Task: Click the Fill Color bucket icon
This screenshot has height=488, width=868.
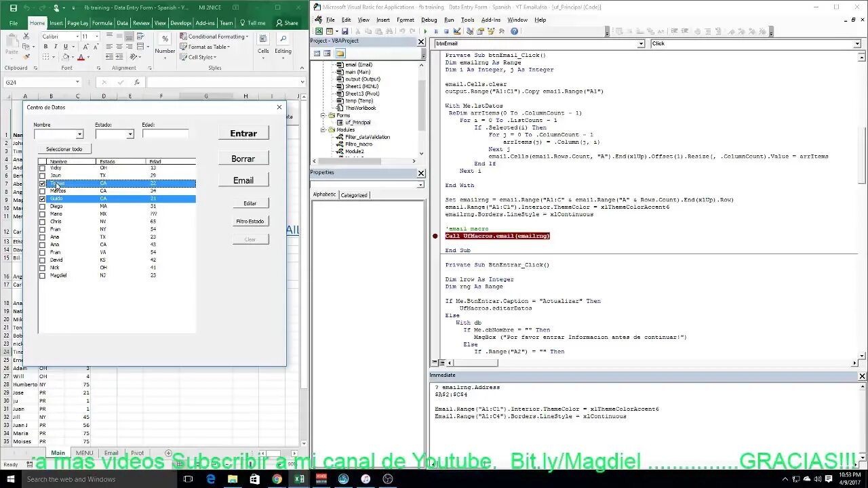Action: tap(66, 57)
